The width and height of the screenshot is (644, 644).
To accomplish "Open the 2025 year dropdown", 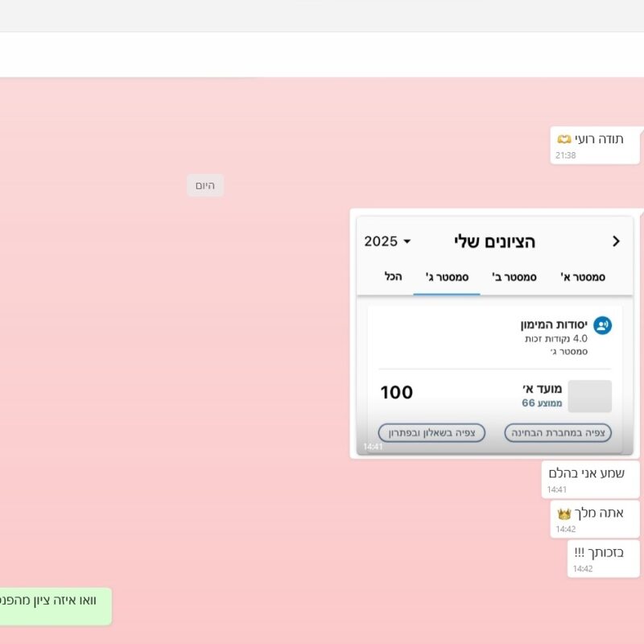I will click(x=387, y=242).
